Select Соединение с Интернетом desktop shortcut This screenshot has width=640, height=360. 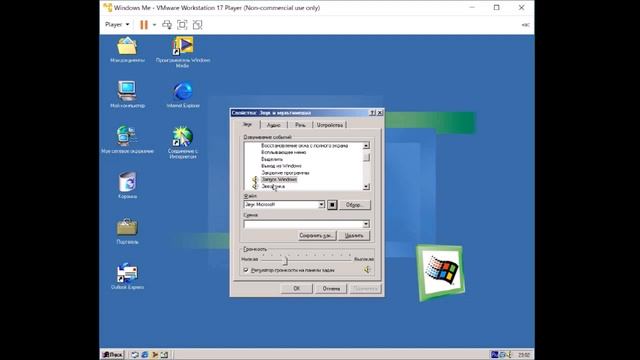[x=182, y=142]
